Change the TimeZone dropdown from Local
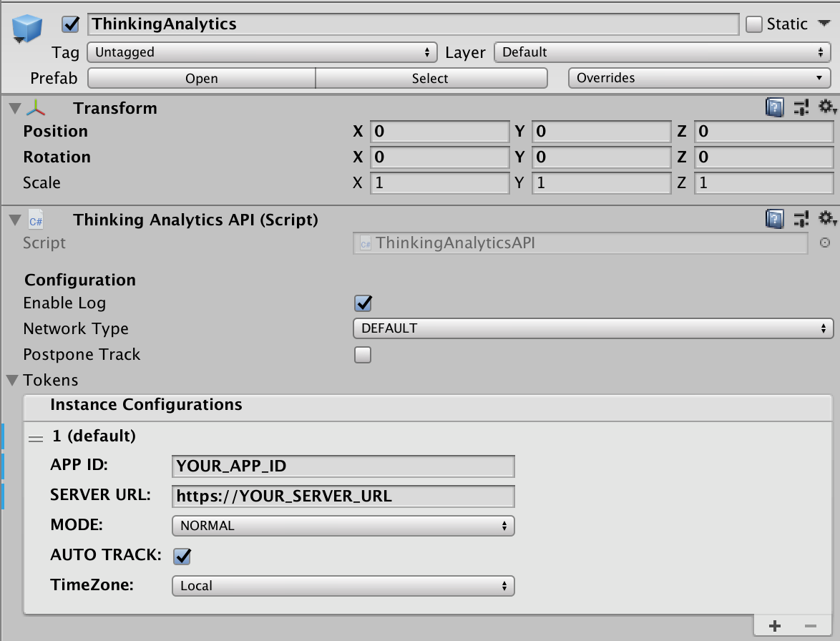840x641 pixels. click(x=343, y=586)
